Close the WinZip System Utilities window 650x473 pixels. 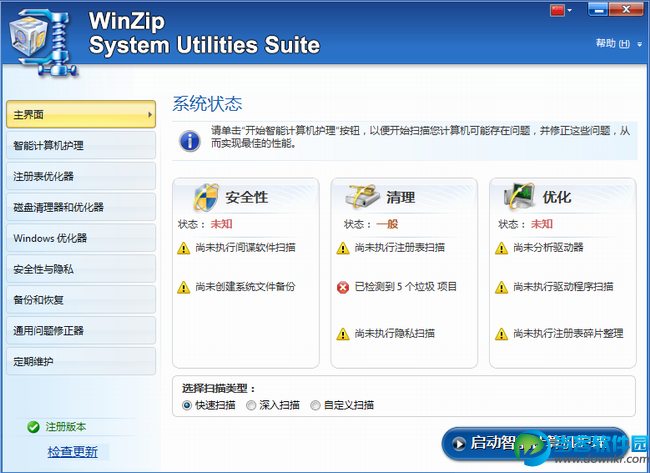627,9
